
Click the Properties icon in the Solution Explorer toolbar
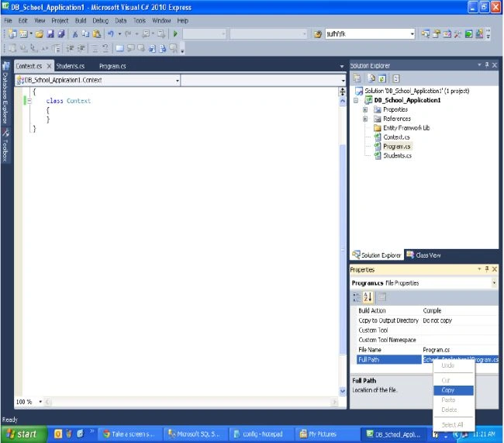(x=357, y=78)
